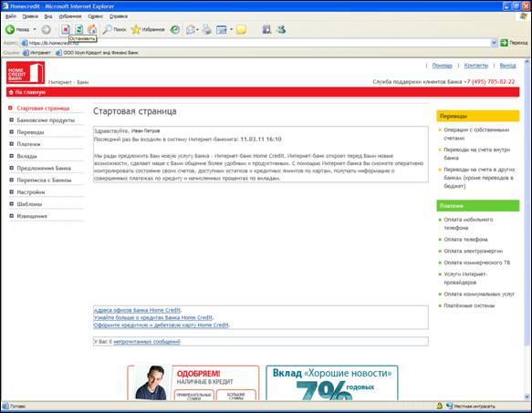Click the Back arrow button
This screenshot has width=532, height=413.
(x=17, y=29)
